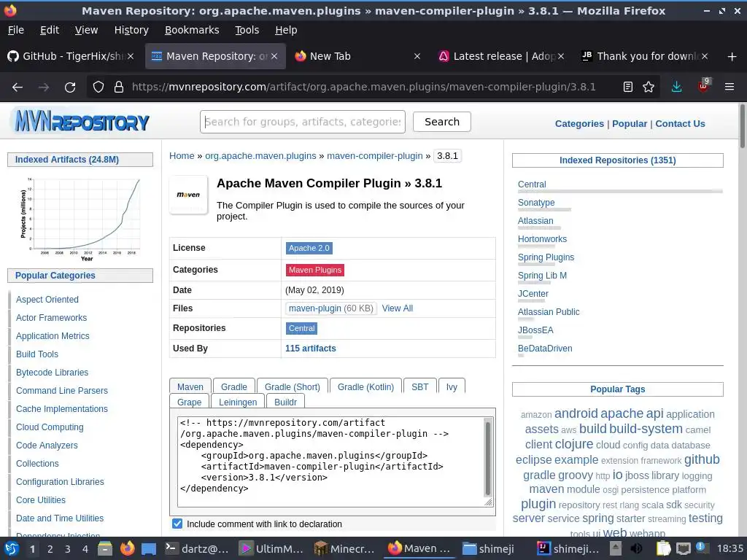The width and height of the screenshot is (747, 560).
Task: Open shimeji folder taskbar window
Action: click(x=488, y=548)
